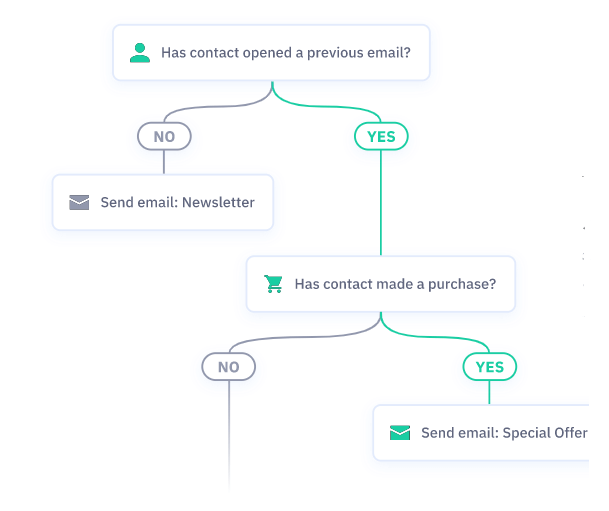This screenshot has width=609, height=511.
Task: Click the YES badge under the purchase question
Action: click(490, 367)
